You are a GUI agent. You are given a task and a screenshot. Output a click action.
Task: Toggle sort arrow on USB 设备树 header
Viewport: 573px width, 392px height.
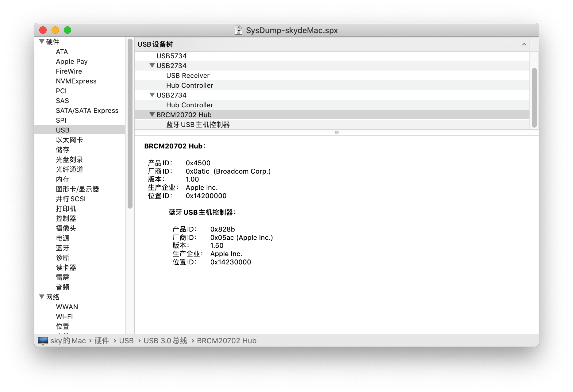coord(524,44)
